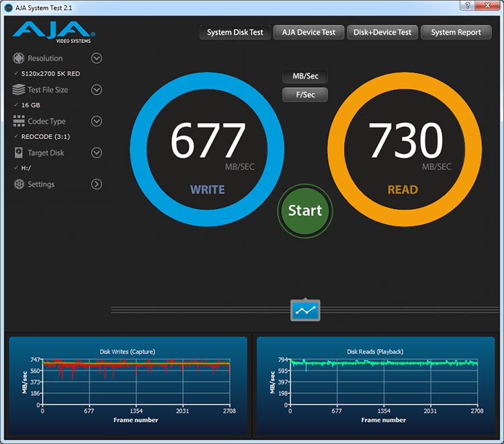Click the REDCODE (3:1) codec value
The image size is (504, 444).
point(46,136)
